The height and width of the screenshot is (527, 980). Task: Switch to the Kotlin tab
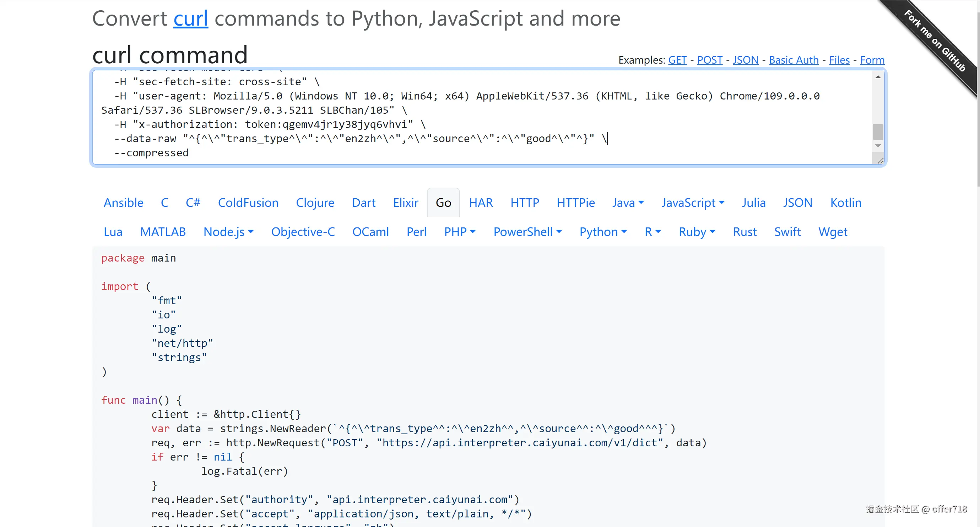[x=845, y=203]
